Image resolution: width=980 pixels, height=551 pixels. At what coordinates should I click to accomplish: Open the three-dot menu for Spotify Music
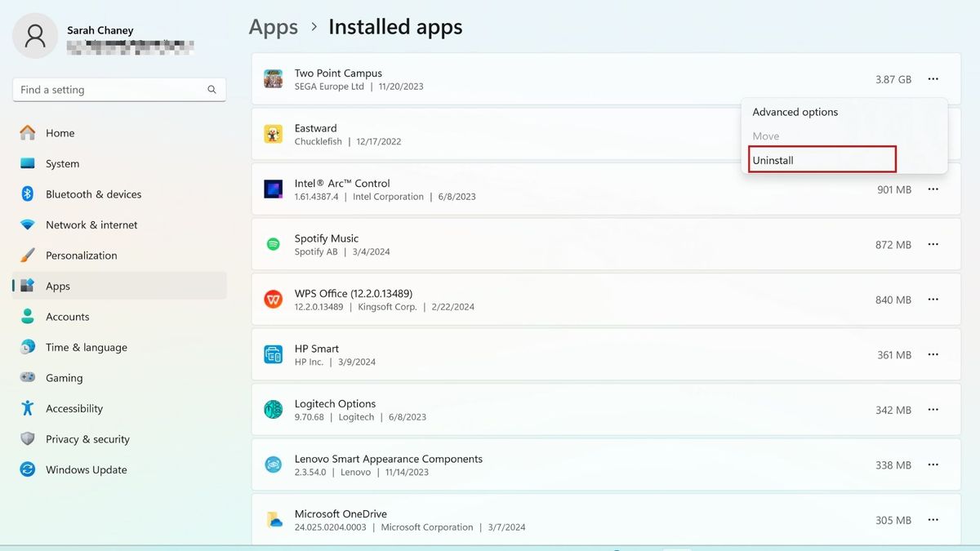pyautogui.click(x=933, y=244)
